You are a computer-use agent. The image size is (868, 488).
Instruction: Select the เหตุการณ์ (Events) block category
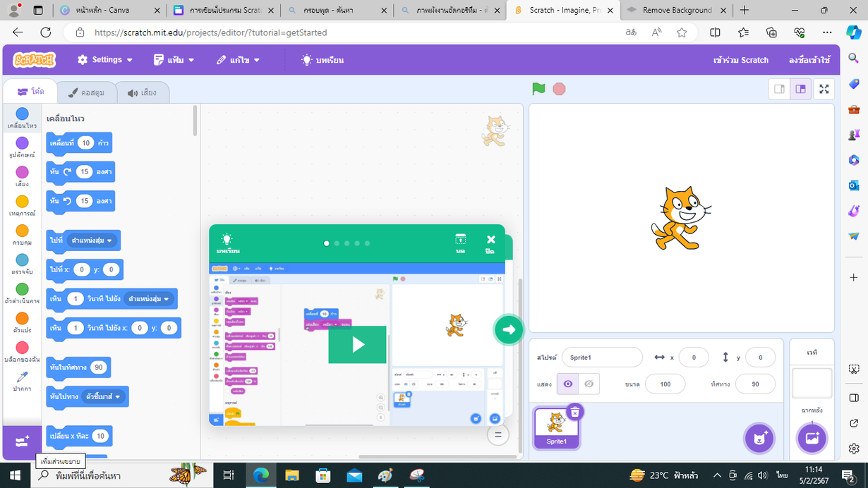(x=22, y=205)
